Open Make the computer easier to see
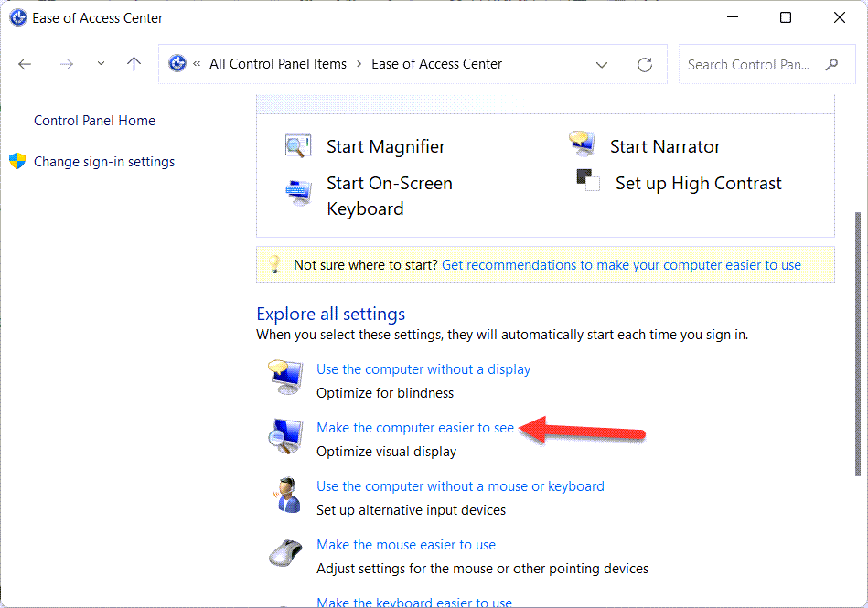 pos(415,428)
